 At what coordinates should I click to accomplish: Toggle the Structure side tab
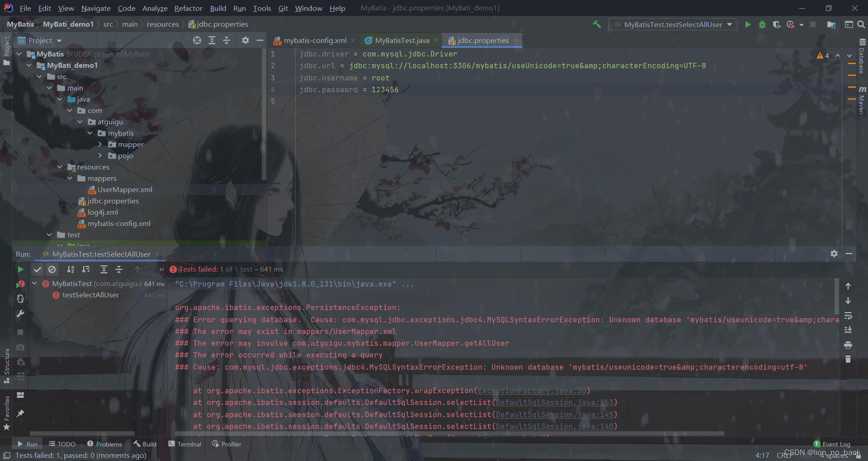point(6,366)
